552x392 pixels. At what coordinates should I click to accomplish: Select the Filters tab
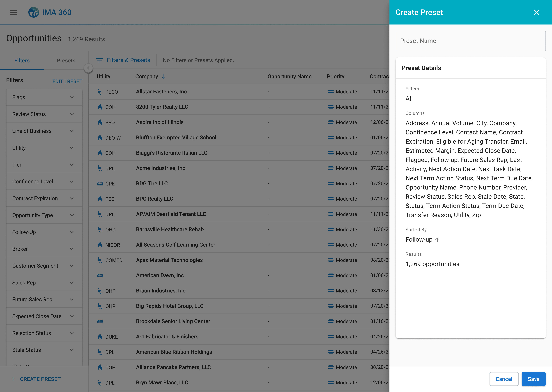coord(22,61)
